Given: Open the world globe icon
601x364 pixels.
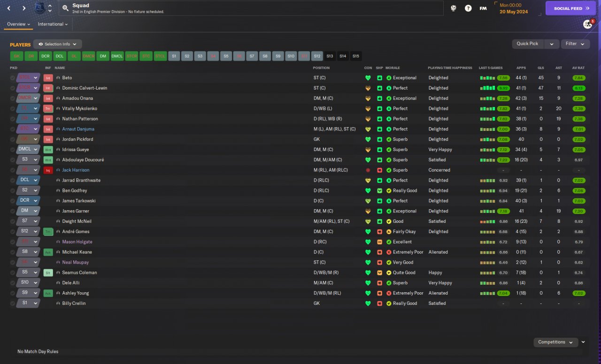Looking at the screenshot, I should coord(454,8).
